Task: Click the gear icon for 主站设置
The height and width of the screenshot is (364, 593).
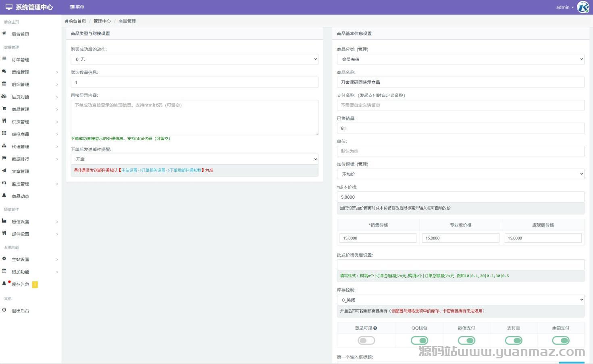Action: point(4,259)
